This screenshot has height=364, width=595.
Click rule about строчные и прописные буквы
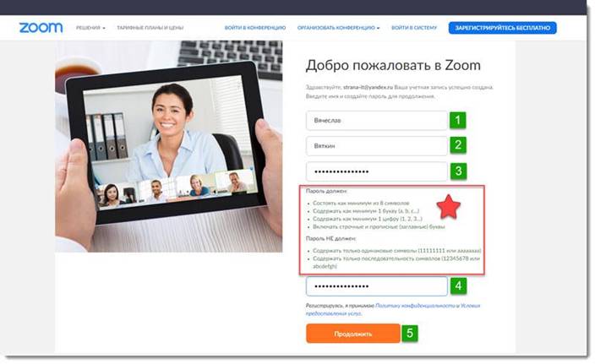click(379, 226)
